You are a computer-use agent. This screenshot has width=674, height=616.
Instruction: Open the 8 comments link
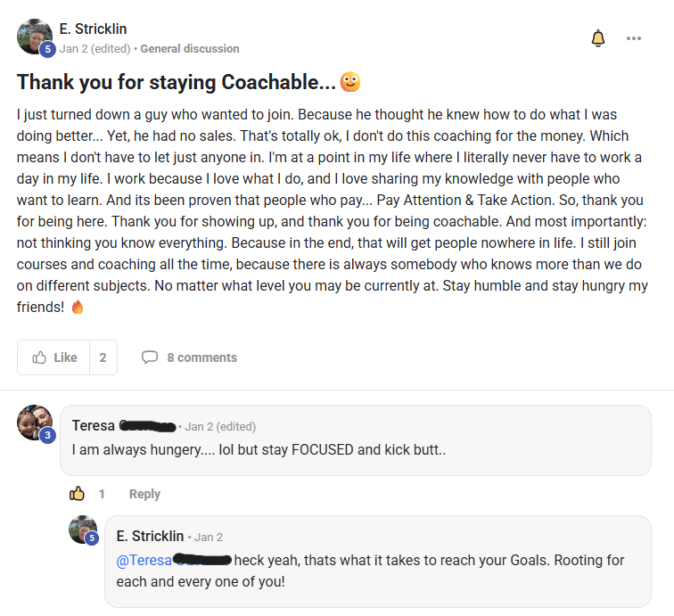(201, 357)
